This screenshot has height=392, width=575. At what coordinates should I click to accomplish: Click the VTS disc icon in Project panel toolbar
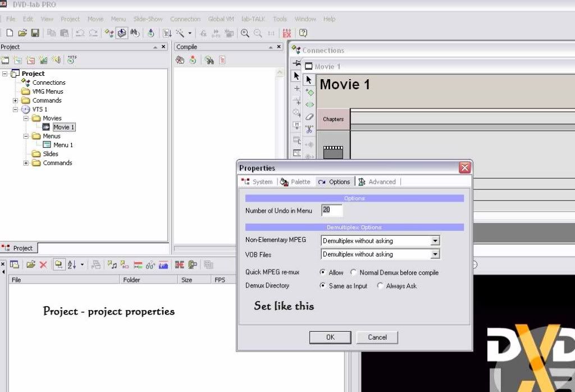click(x=71, y=60)
